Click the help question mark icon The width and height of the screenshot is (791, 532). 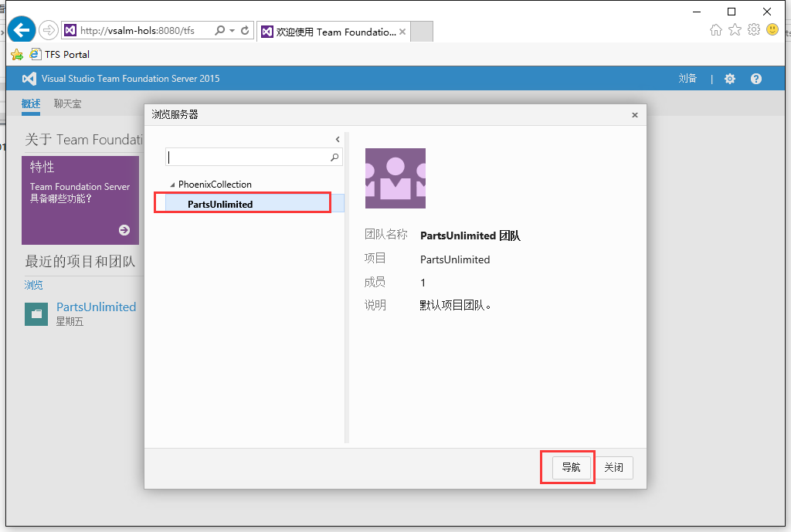756,79
